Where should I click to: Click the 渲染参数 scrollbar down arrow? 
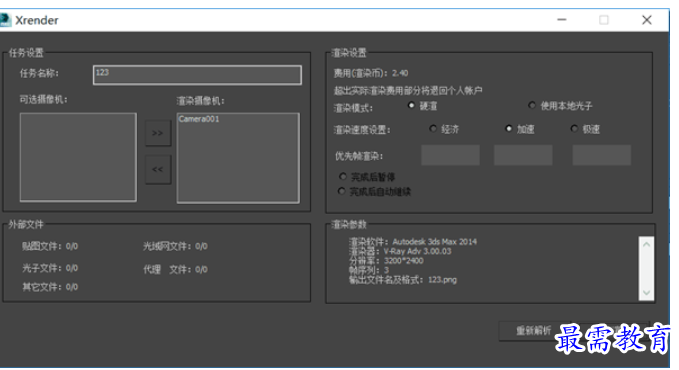pos(646,292)
